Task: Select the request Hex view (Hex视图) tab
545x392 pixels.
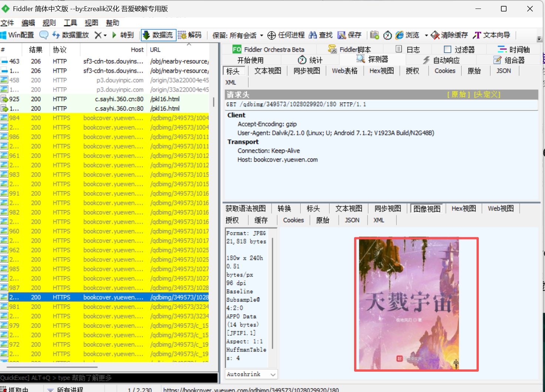Action: 381,71
